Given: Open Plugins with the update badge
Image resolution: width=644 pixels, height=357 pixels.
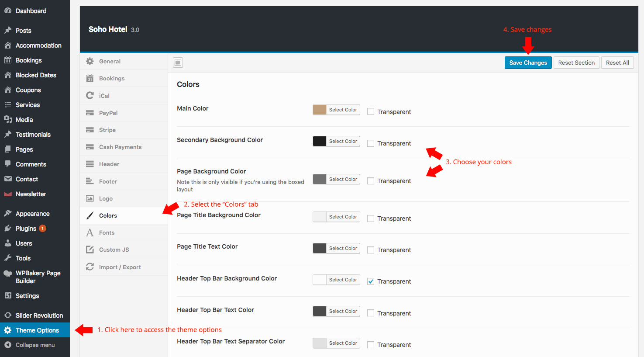Looking at the screenshot, I should click(x=26, y=229).
